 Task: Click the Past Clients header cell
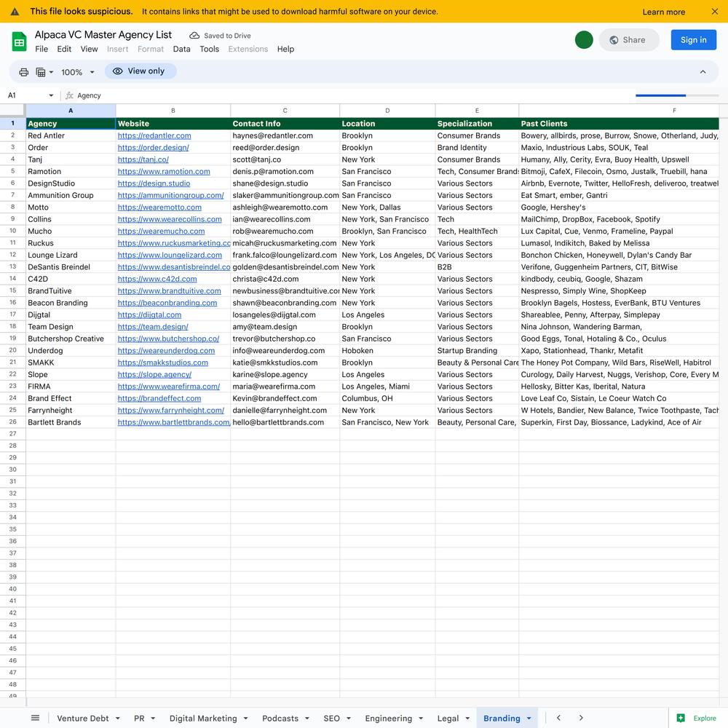point(619,124)
